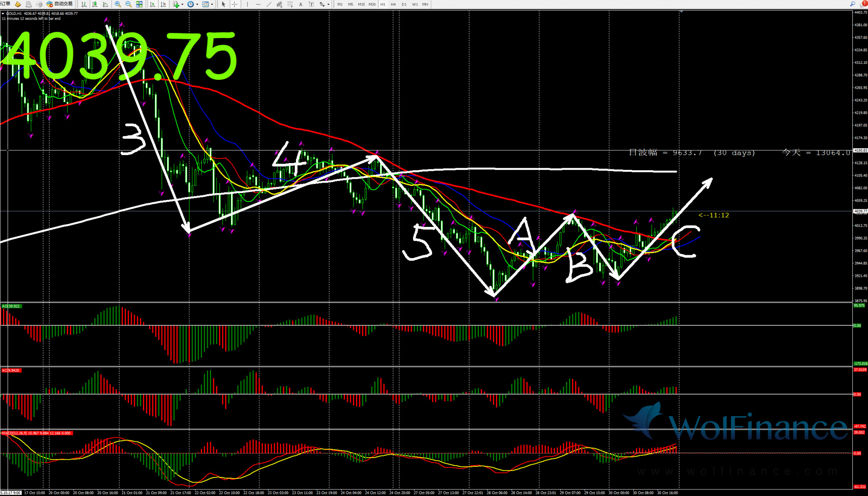Toggle the chart auto scroll icon
The image size is (868, 496).
[152, 4]
